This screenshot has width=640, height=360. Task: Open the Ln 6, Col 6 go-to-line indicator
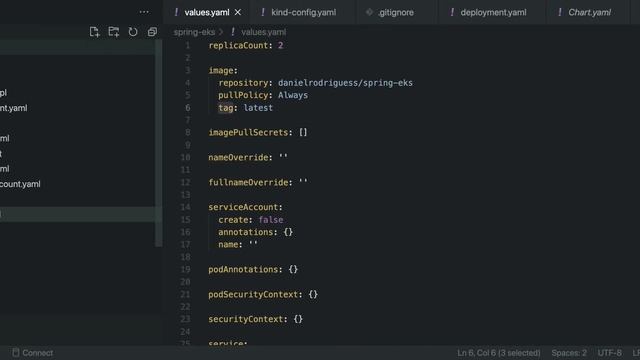498,353
